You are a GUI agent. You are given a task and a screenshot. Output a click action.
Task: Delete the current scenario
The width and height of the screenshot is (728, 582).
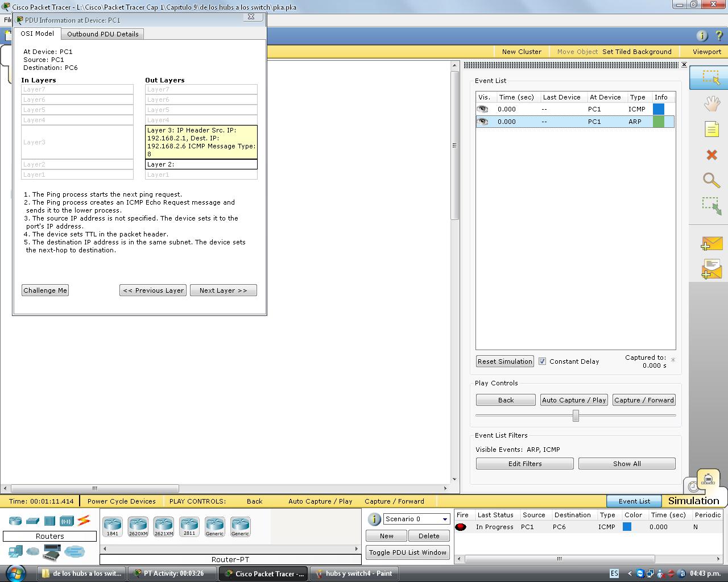429,536
